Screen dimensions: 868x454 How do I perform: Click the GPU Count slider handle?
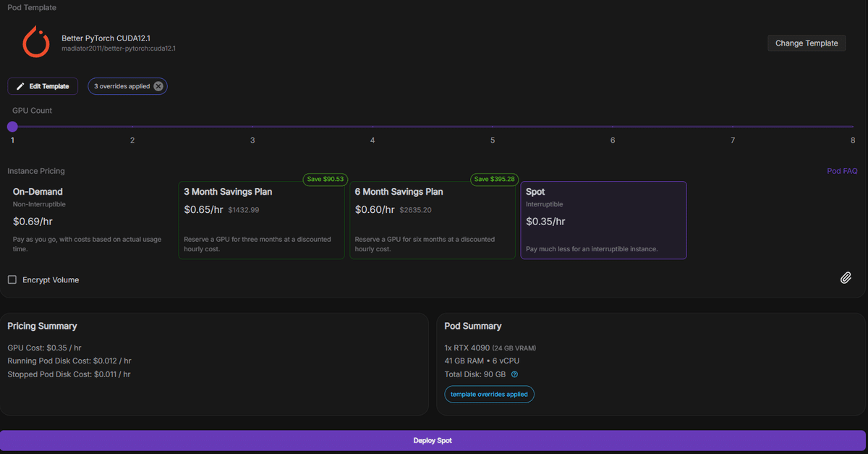(x=12, y=127)
